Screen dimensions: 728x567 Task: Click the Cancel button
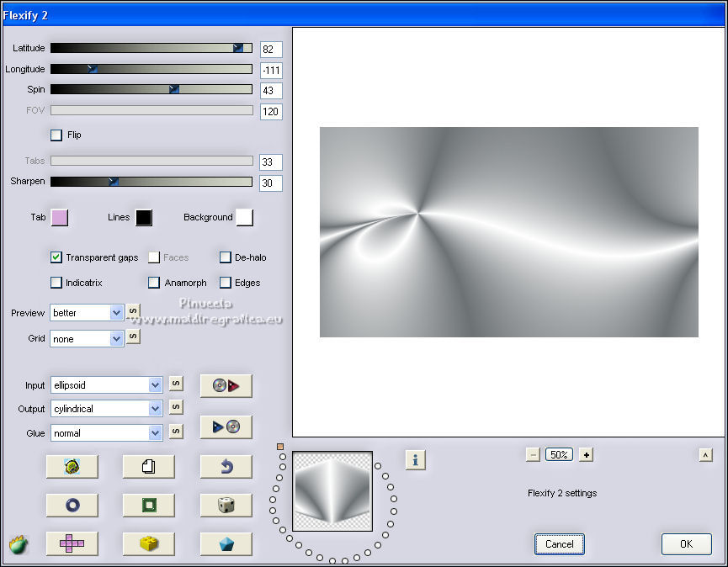tap(559, 543)
